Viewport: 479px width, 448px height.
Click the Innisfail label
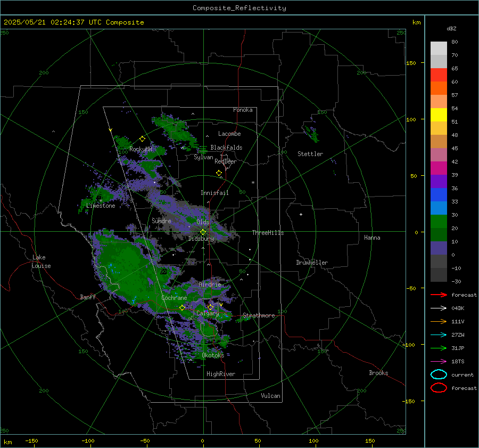point(214,193)
